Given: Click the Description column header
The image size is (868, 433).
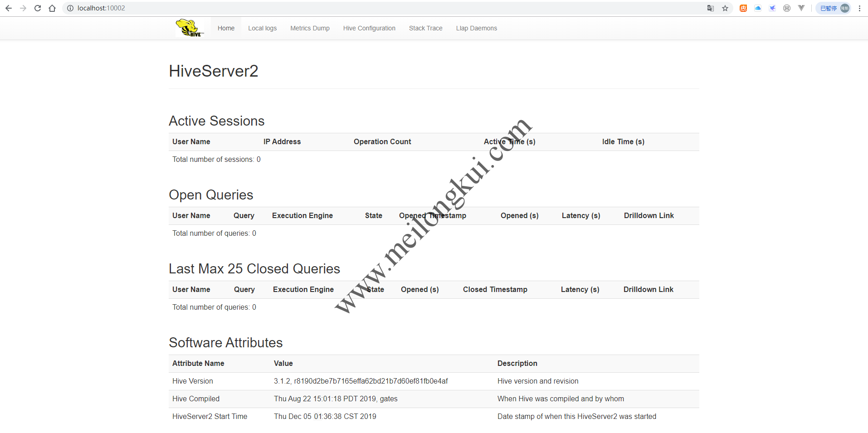Looking at the screenshot, I should pos(517,363).
